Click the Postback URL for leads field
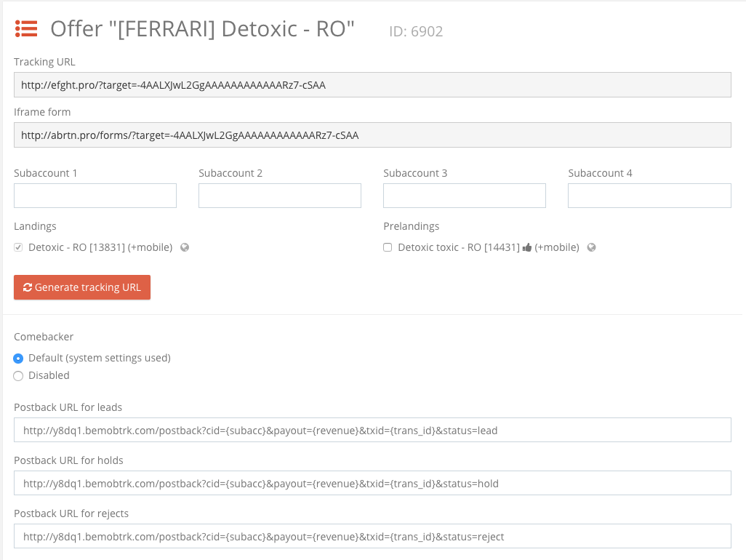This screenshot has height=560, width=746. [x=372, y=430]
